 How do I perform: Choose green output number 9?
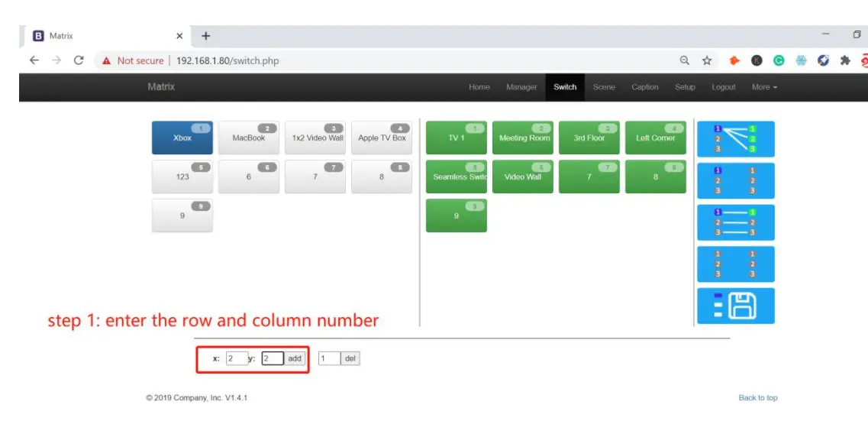tap(457, 215)
